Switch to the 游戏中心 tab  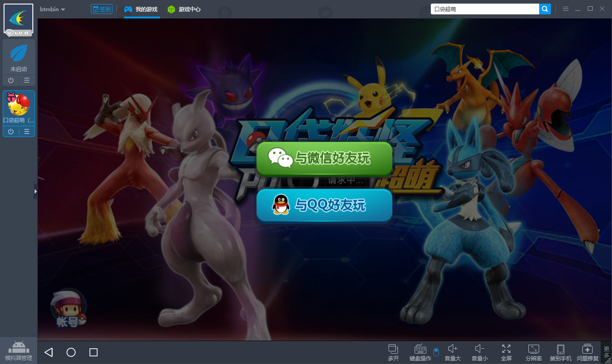[x=184, y=9]
